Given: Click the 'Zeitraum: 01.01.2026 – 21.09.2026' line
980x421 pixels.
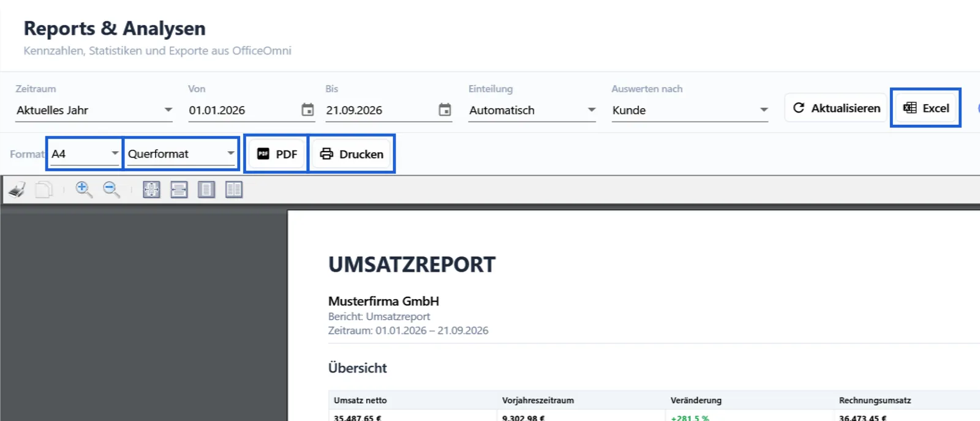Looking at the screenshot, I should click(408, 330).
